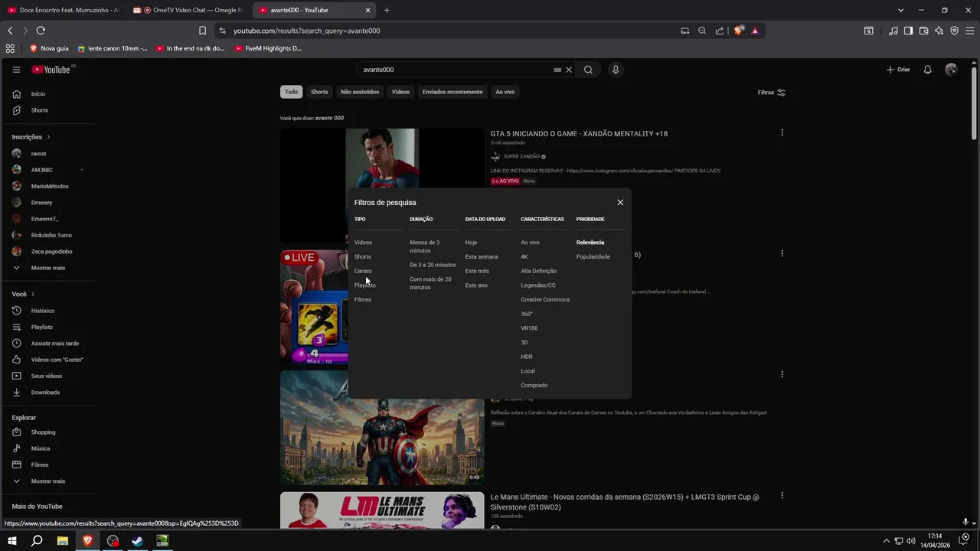Open the Captain America video thumbnail
The image size is (980, 551).
(382, 428)
